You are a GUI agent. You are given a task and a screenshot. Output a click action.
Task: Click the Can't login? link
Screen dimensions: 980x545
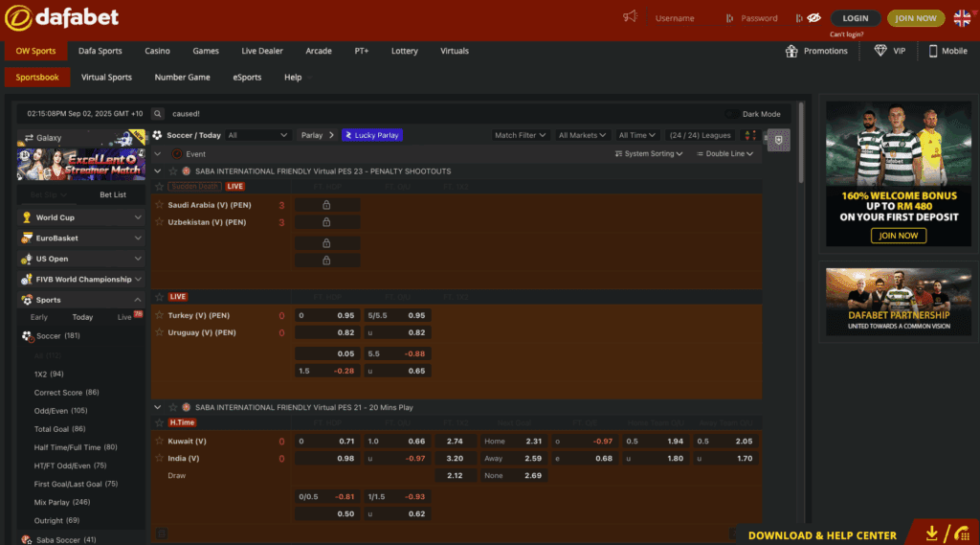tap(847, 34)
